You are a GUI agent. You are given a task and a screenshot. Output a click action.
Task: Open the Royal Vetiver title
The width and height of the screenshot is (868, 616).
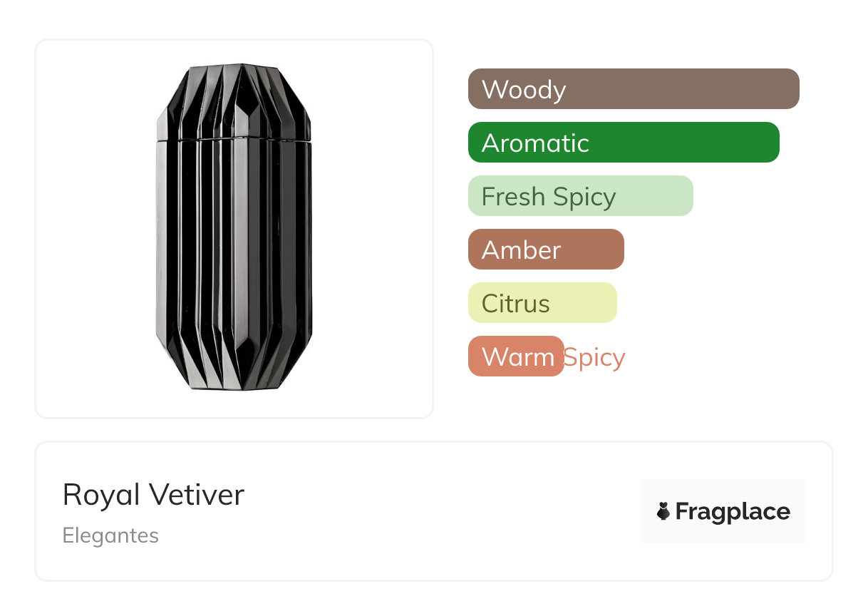click(153, 495)
